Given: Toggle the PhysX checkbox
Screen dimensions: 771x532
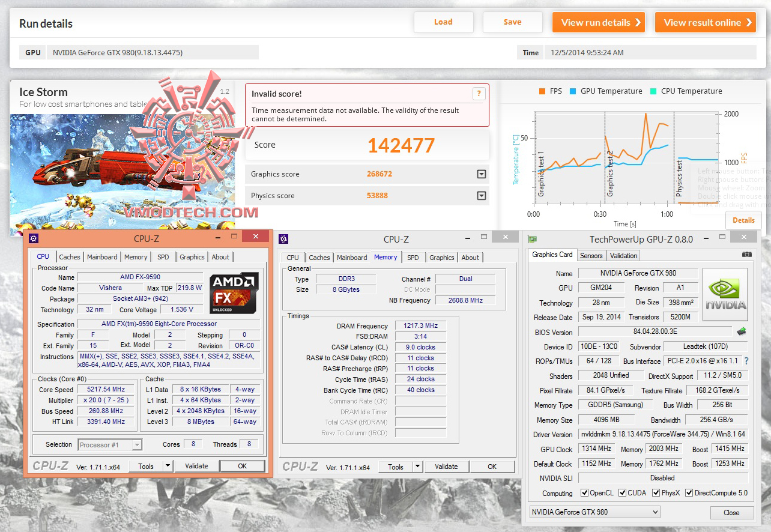Looking at the screenshot, I should pos(656,493).
